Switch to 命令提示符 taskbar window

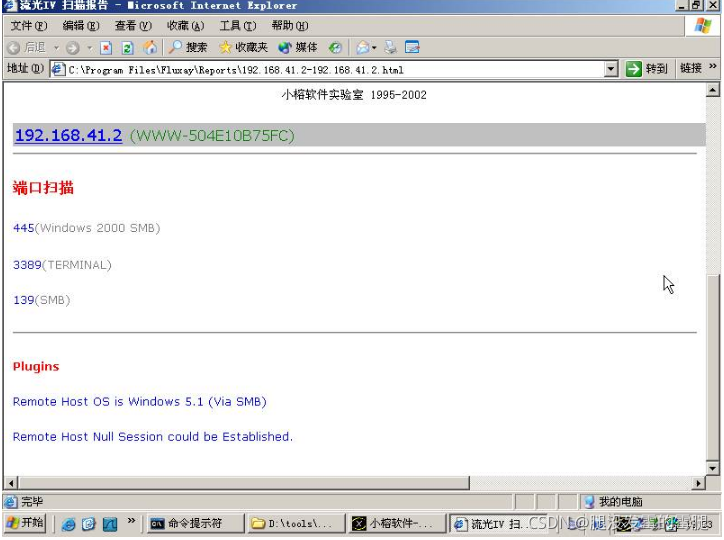[196, 523]
